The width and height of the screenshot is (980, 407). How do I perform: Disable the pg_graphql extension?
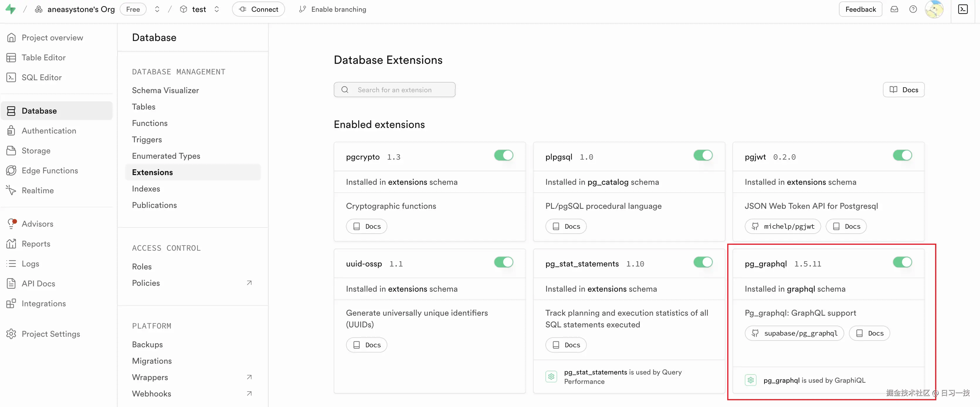pyautogui.click(x=903, y=262)
